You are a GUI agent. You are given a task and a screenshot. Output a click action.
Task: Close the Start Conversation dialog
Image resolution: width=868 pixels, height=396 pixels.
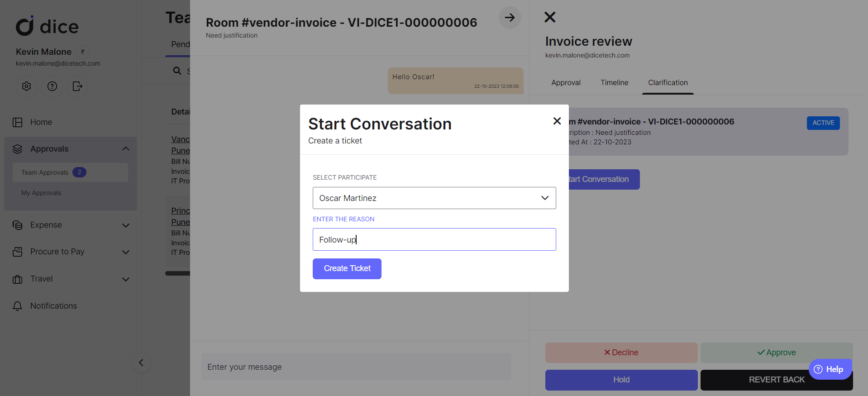tap(557, 121)
